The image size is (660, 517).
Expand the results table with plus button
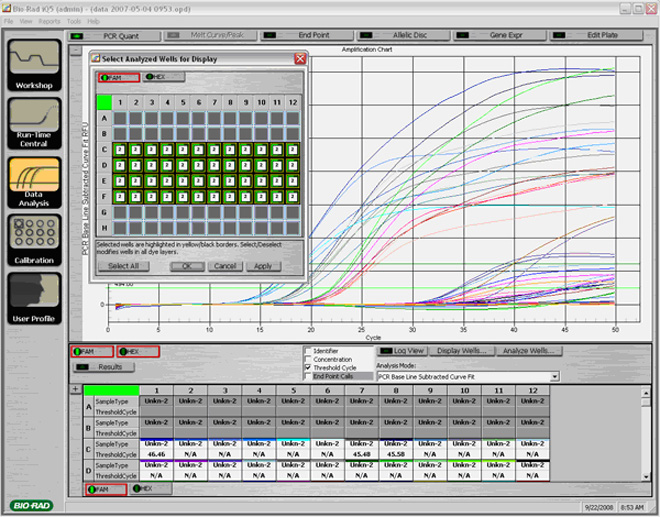pos(75,389)
